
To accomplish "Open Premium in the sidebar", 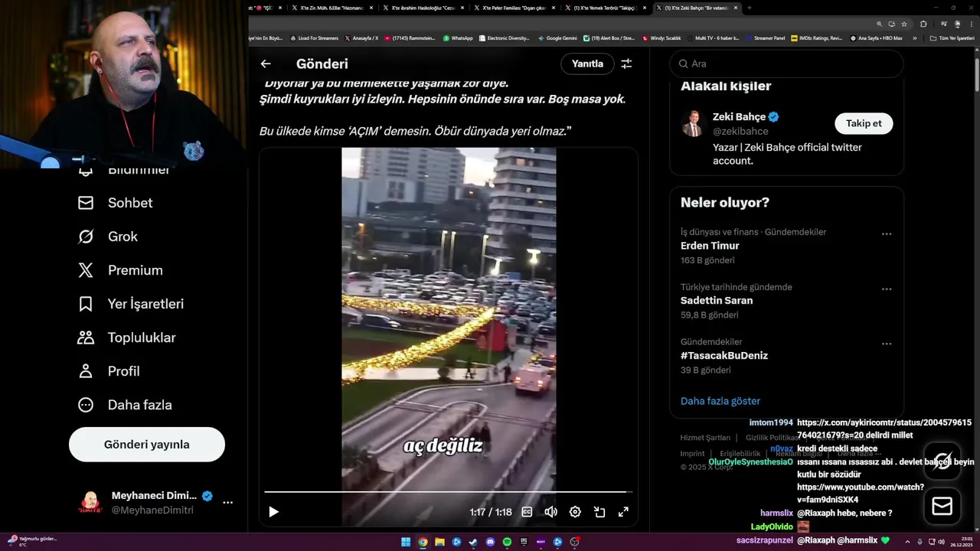I will pos(120,270).
